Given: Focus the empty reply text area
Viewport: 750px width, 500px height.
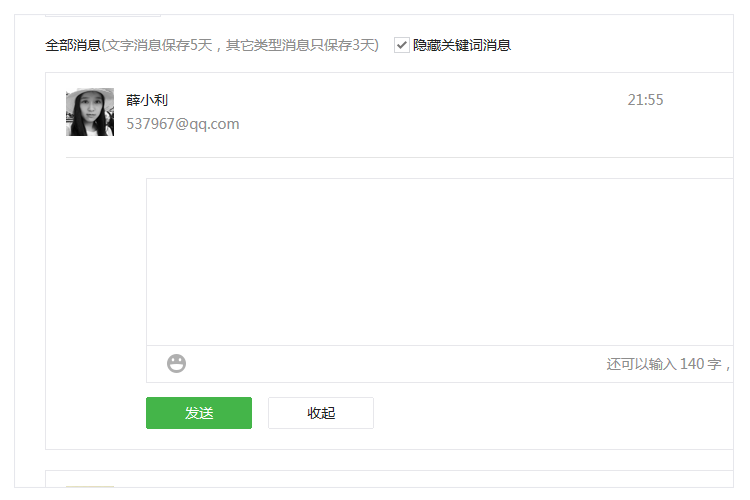Looking at the screenshot, I should pos(440,262).
